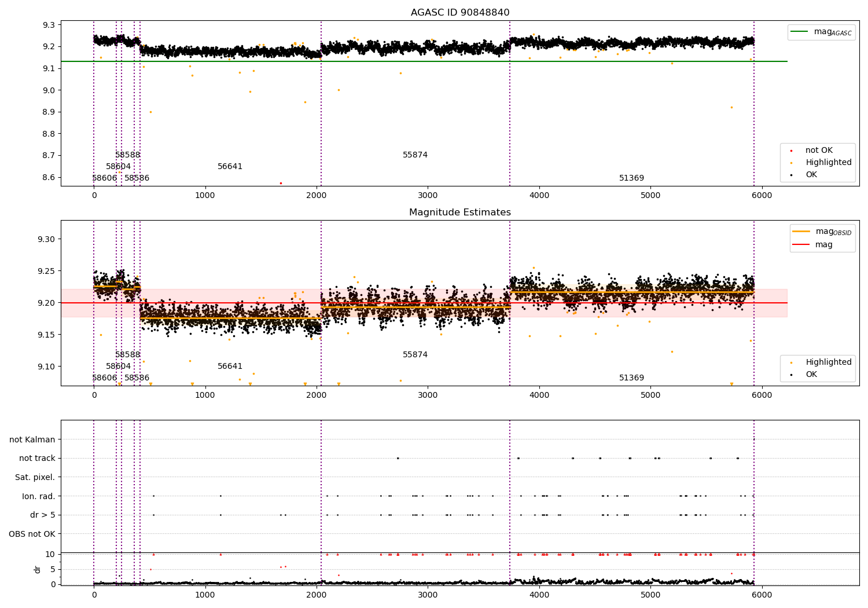The width and height of the screenshot is (868, 608).
Task: Click the '58604' obsid label in top plot
Action: [x=118, y=167]
